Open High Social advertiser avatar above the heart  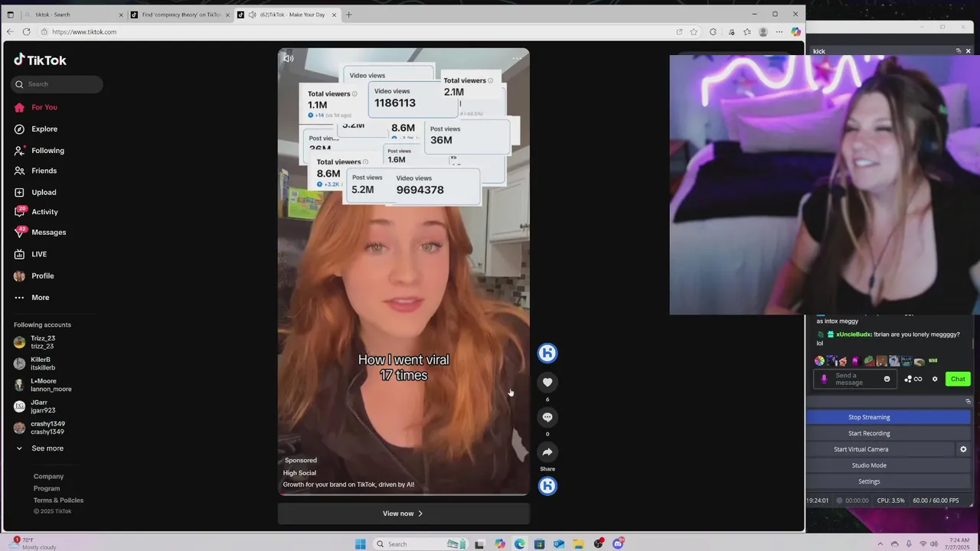point(547,353)
